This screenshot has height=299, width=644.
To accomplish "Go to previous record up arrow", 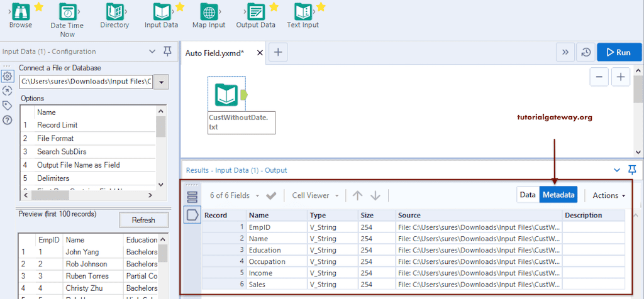I will click(358, 195).
